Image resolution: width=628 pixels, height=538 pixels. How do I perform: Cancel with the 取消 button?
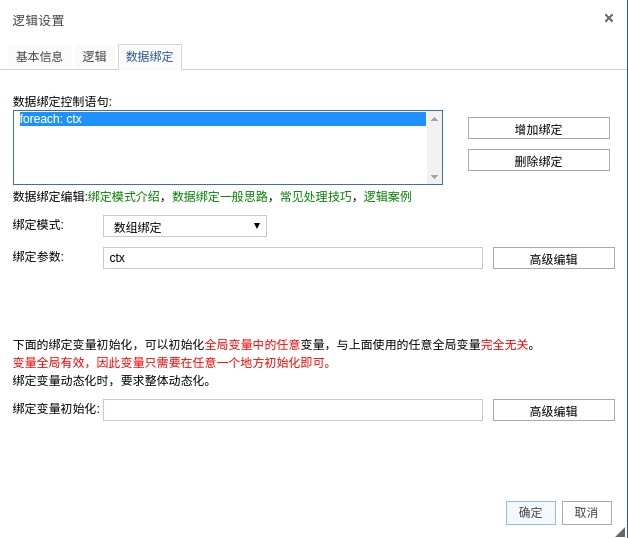click(x=586, y=513)
